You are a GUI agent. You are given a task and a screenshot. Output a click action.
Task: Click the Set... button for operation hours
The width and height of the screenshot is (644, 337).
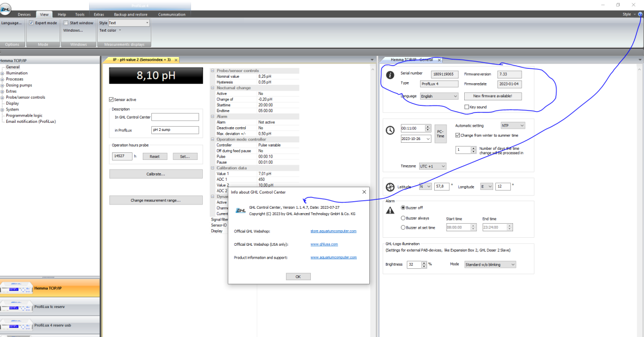pyautogui.click(x=185, y=156)
